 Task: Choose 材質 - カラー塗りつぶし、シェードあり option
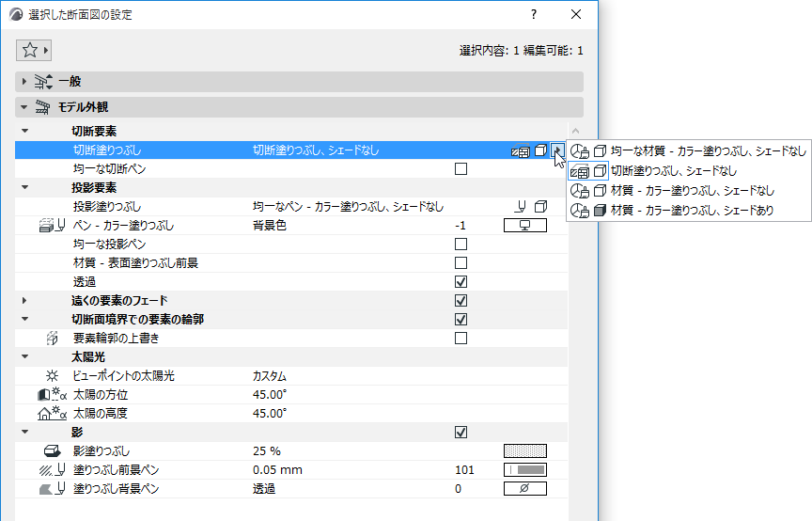pos(689,210)
